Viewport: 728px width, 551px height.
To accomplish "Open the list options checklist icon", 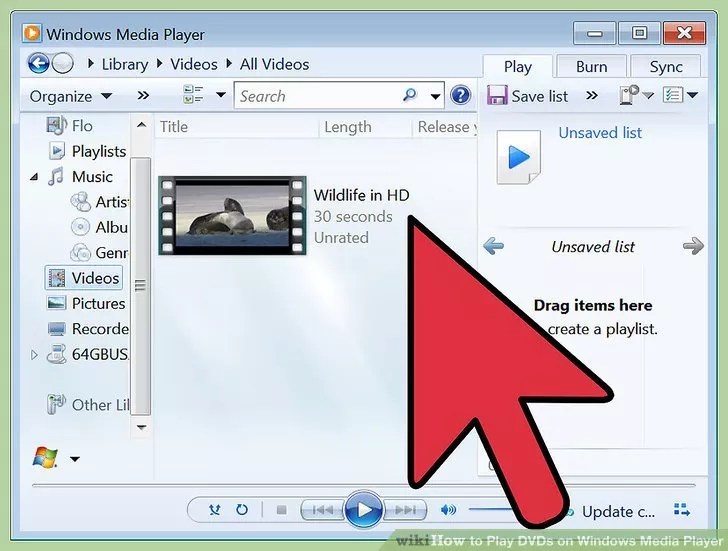I will [673, 95].
